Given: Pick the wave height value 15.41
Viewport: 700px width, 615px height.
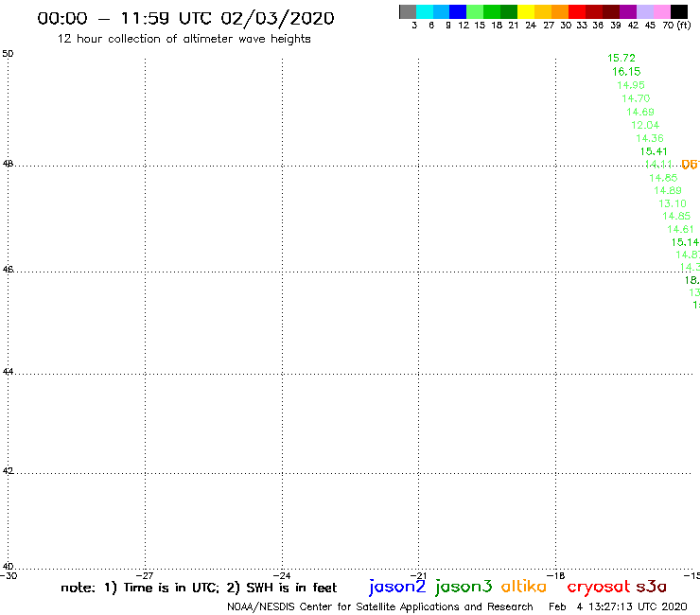Looking at the screenshot, I should (654, 151).
